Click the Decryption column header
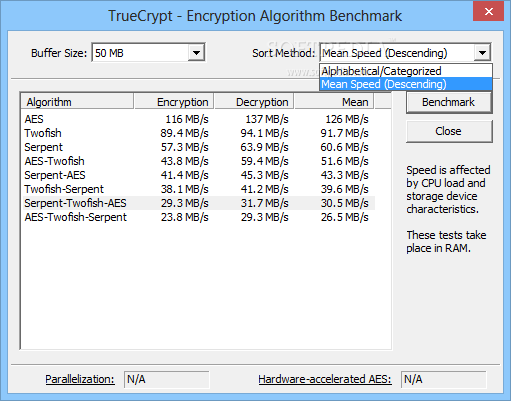The width and height of the screenshot is (511, 401). [x=254, y=102]
